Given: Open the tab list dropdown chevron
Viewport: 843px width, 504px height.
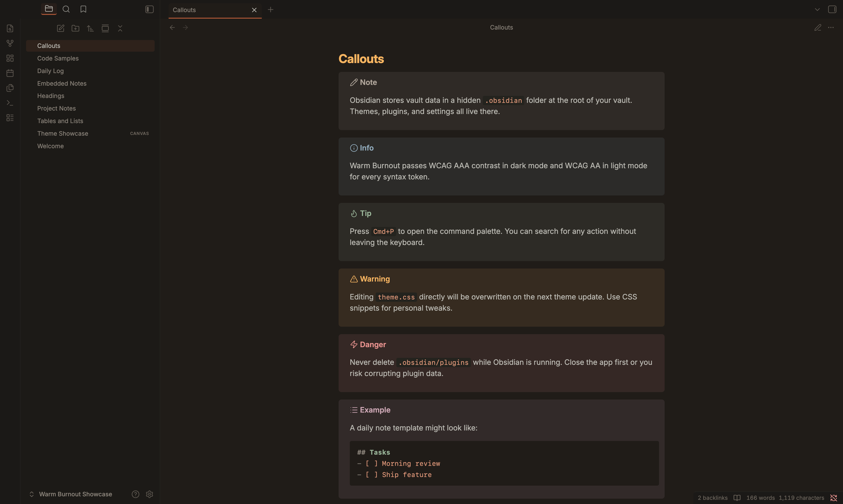Looking at the screenshot, I should [817, 10].
